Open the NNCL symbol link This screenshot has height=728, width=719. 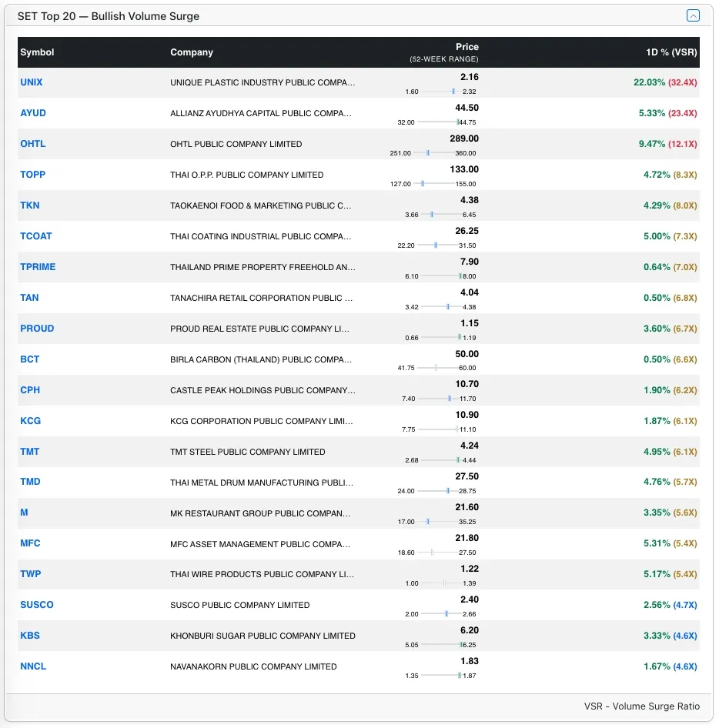click(x=33, y=666)
